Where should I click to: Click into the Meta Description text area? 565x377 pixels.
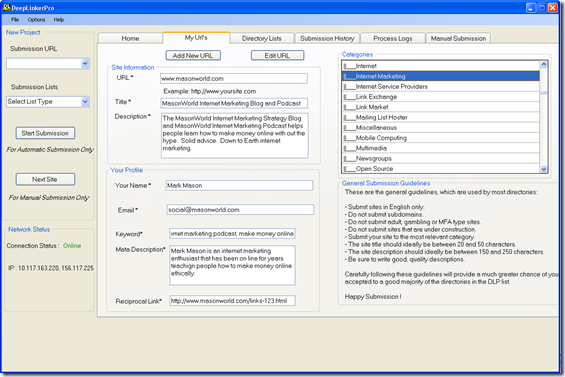click(232, 265)
